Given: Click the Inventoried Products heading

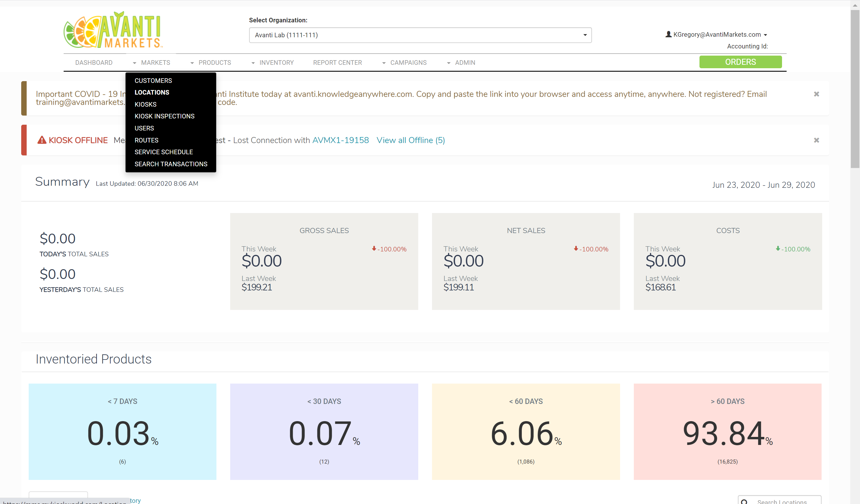Looking at the screenshot, I should [93, 359].
